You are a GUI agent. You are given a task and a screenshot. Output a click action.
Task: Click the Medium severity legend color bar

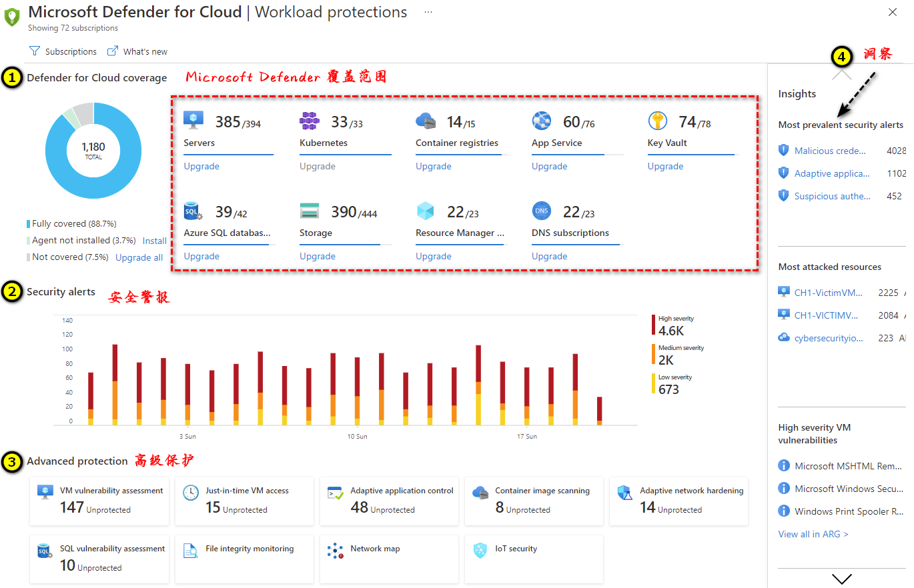click(x=654, y=354)
